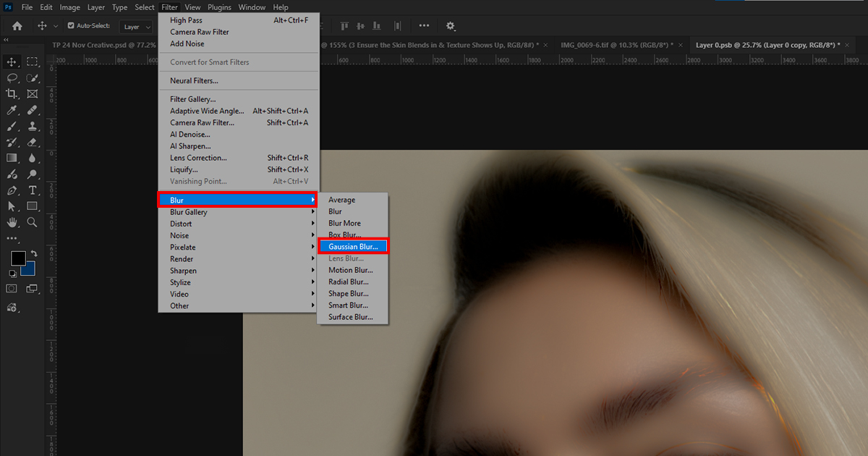The width and height of the screenshot is (868, 456).
Task: Choose Surface Blur... from the submenu
Action: tap(354, 317)
